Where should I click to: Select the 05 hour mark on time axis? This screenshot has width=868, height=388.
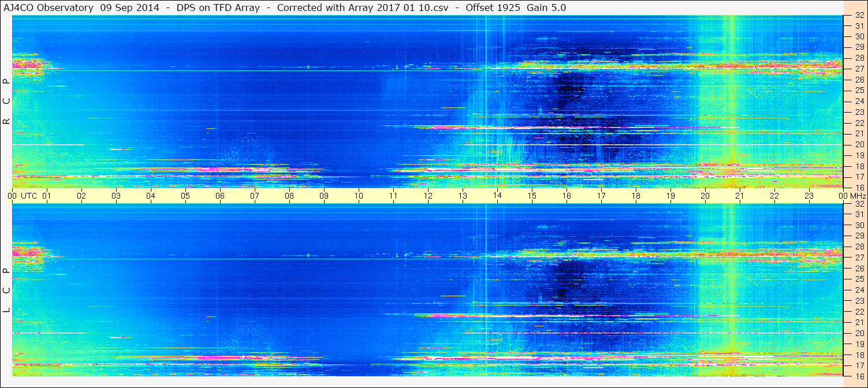(x=185, y=196)
